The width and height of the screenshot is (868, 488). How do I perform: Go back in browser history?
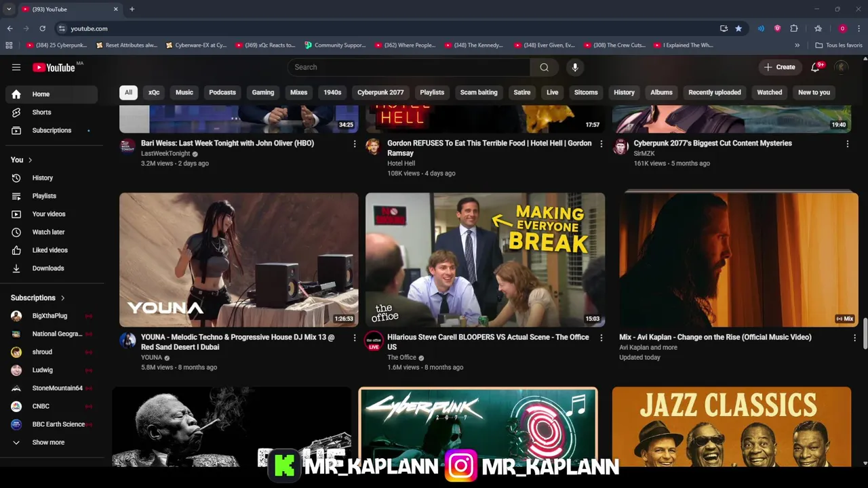click(x=9, y=28)
